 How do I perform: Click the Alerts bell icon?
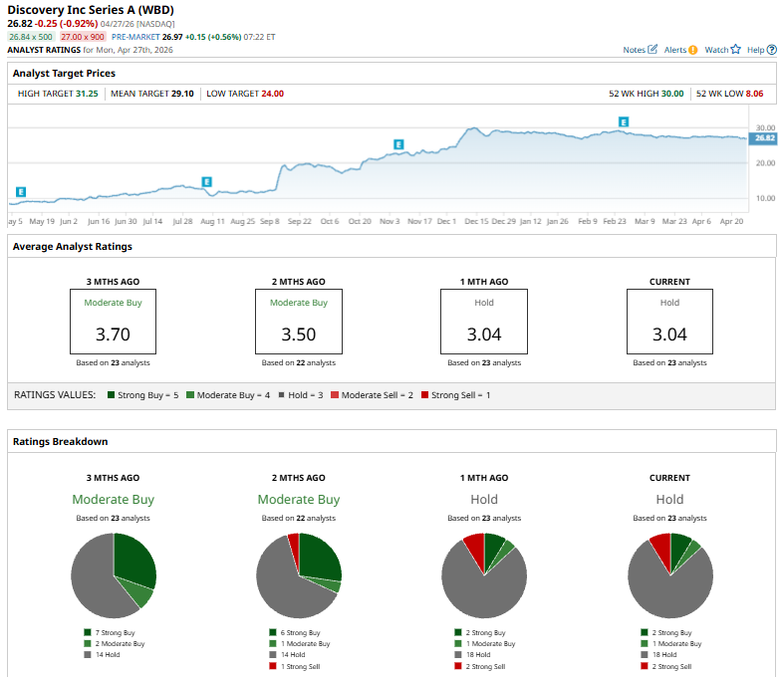coord(692,50)
